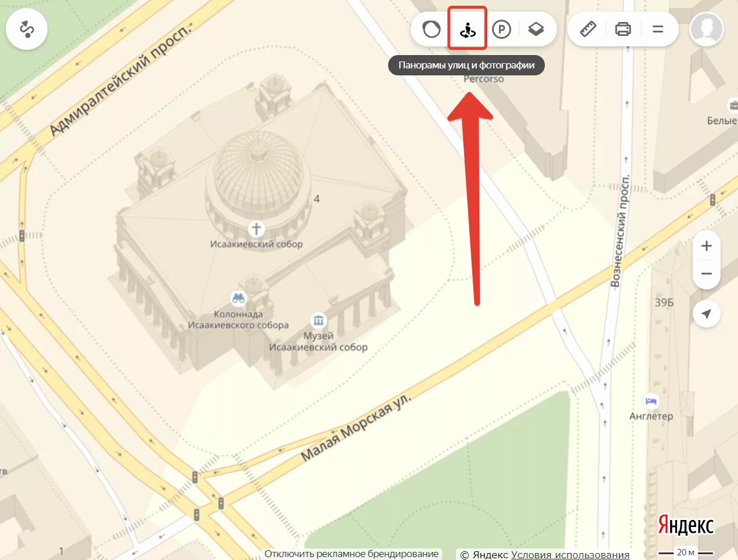Click Отключить рекламное брендирование link
Viewport: 738px width, 560px height.
point(352,554)
